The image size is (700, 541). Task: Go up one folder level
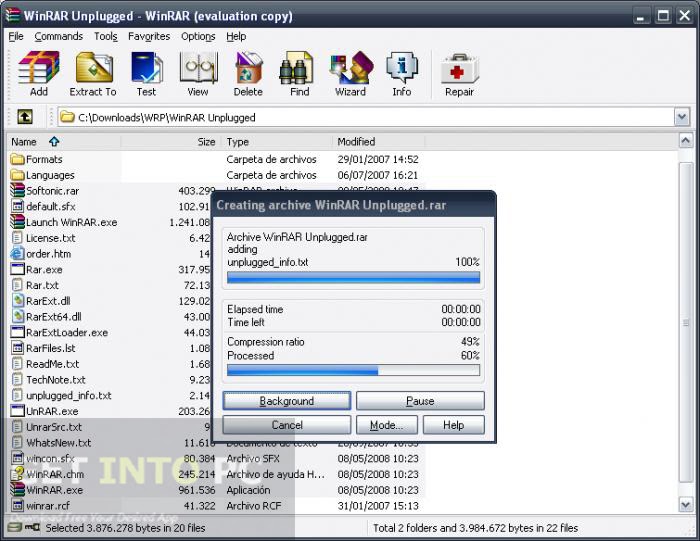tap(25, 117)
